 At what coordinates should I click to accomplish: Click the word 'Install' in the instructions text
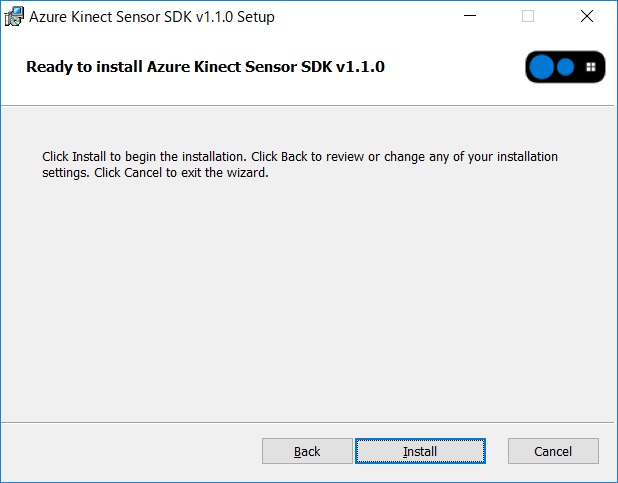(89, 157)
